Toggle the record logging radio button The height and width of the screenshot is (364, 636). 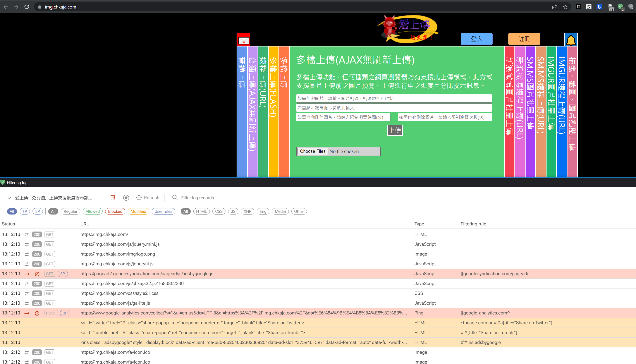point(126,197)
